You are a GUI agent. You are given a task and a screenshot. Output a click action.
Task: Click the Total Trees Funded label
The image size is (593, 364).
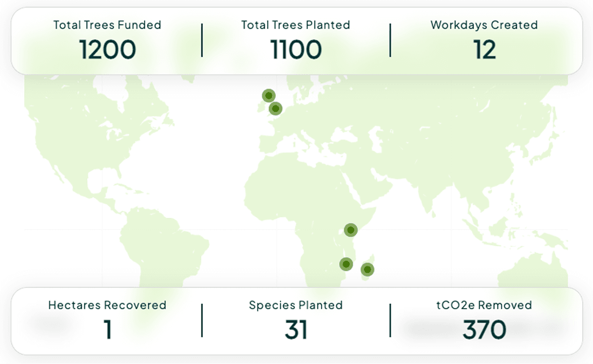pos(107,25)
